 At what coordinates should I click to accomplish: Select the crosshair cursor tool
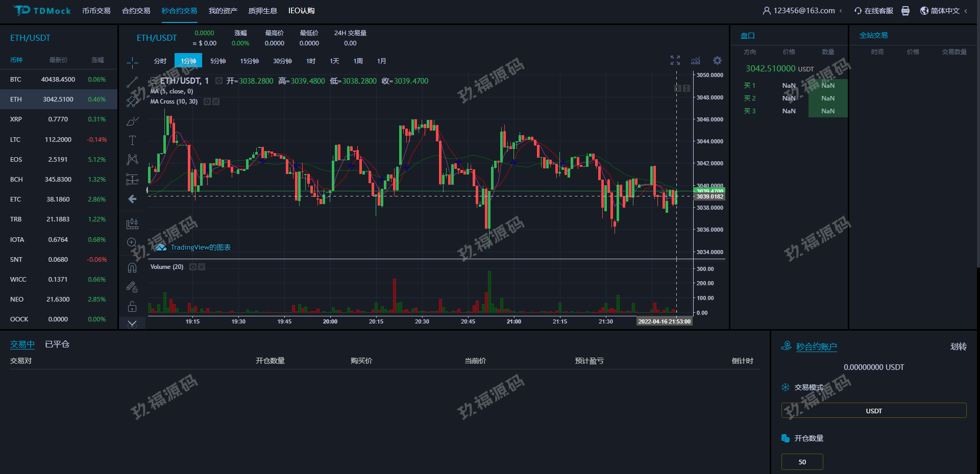click(x=132, y=63)
